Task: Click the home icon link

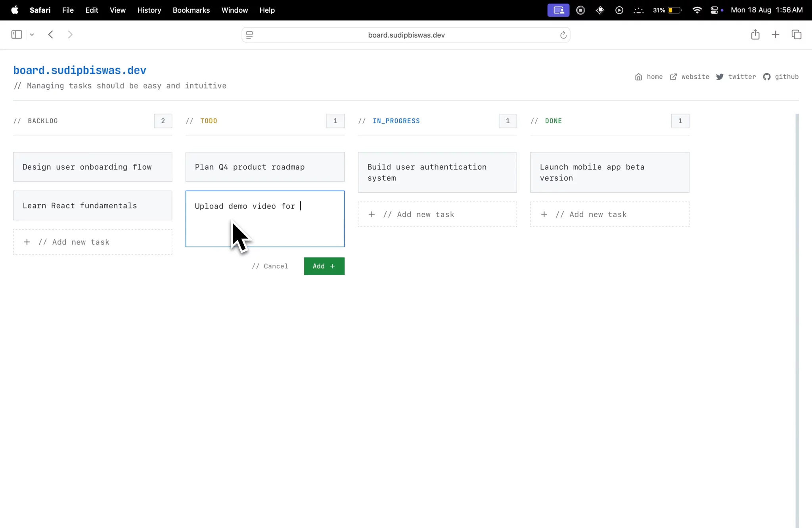Action: pos(638,77)
